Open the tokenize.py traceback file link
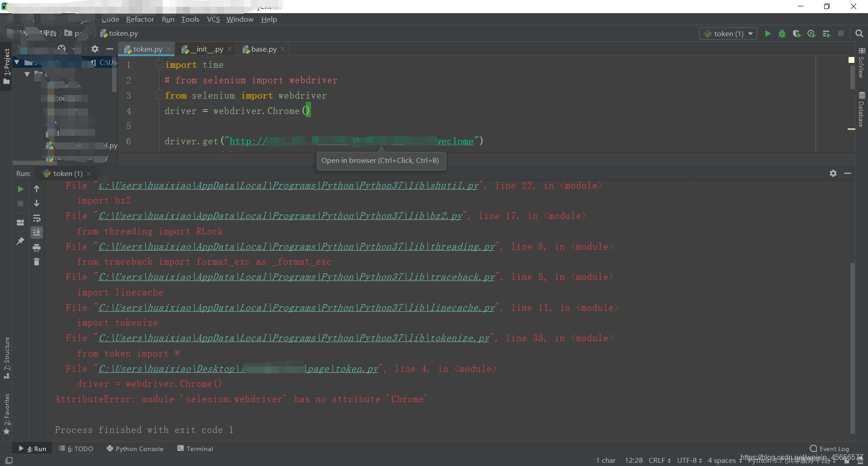This screenshot has height=466, width=868. pyautogui.click(x=294, y=338)
